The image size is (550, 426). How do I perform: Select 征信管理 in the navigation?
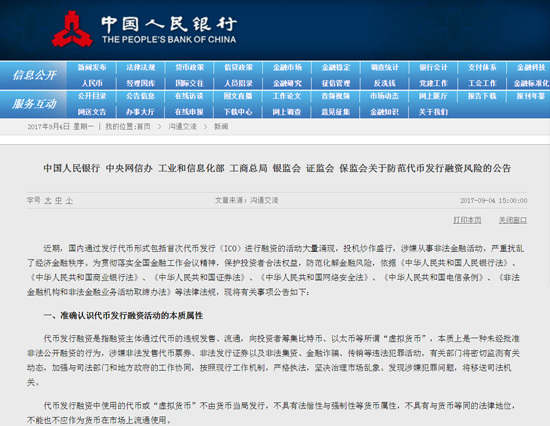point(336,83)
